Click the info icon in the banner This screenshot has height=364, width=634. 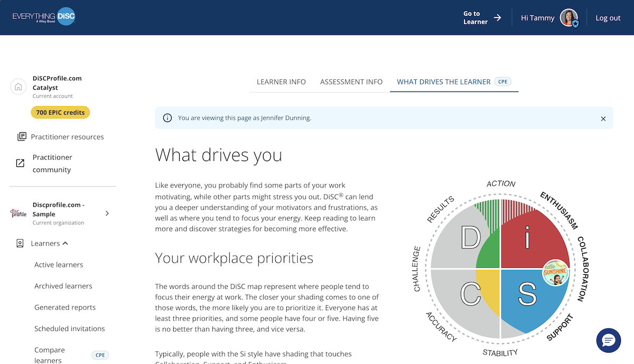coord(167,118)
